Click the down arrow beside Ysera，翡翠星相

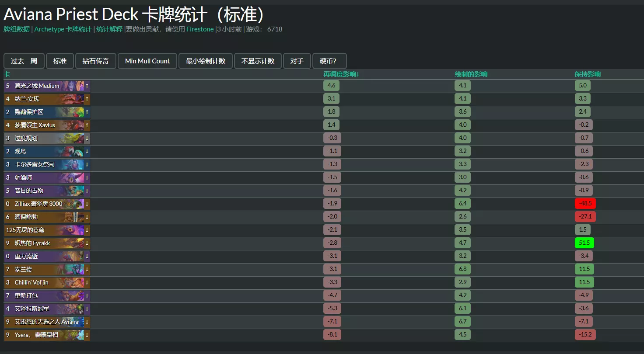click(87, 334)
